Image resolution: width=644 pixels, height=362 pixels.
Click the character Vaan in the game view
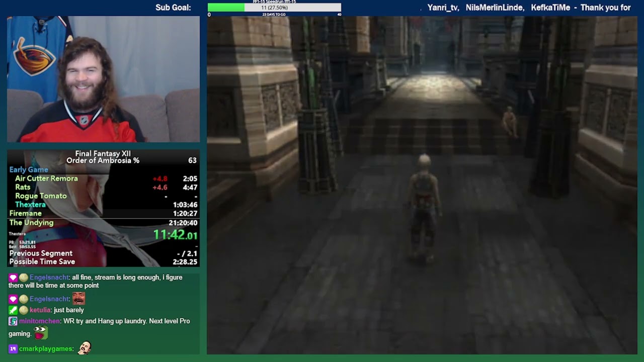[x=423, y=208]
